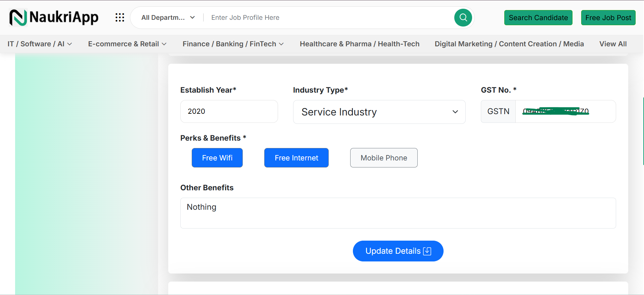Enable the Mobile Phone perk
This screenshot has height=295, width=644.
383,158
